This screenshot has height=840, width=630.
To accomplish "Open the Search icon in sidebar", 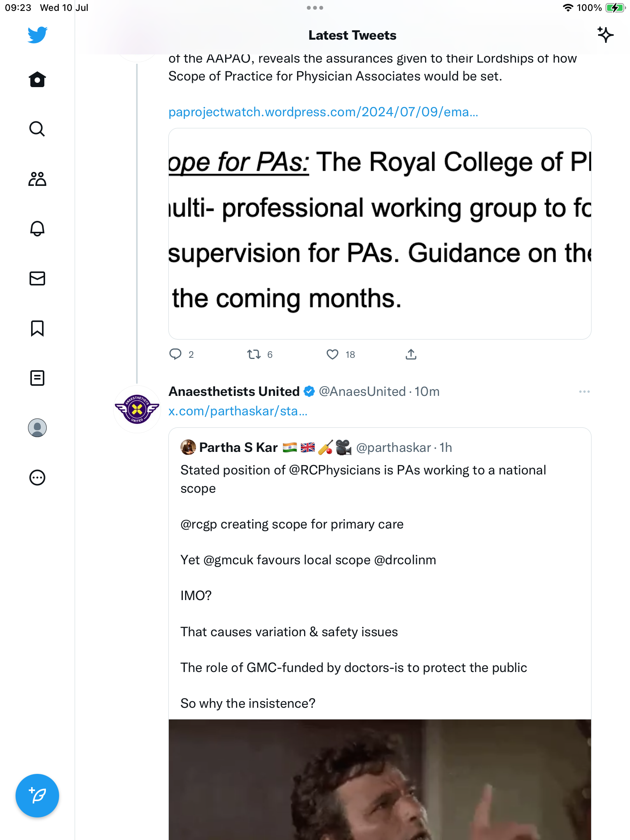I will tap(37, 129).
